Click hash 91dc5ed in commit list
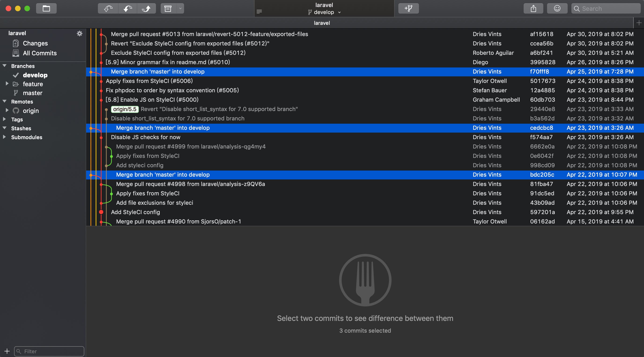 point(542,193)
